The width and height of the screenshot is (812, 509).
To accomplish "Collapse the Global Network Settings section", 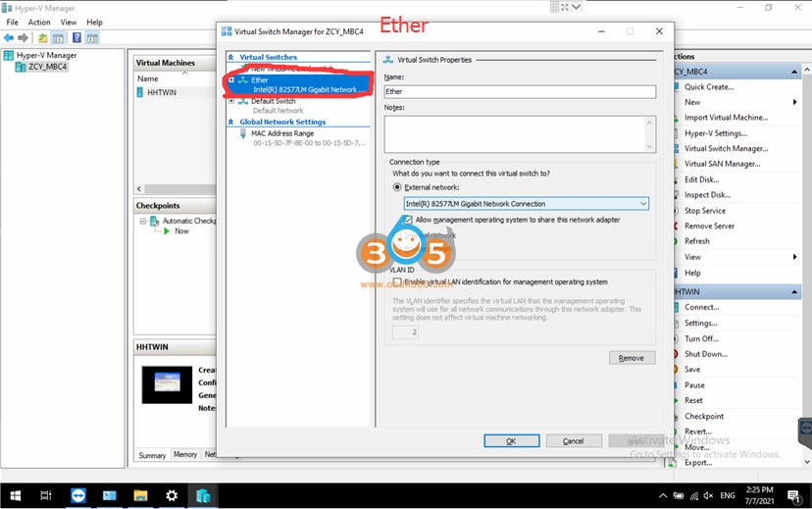I will (231, 122).
